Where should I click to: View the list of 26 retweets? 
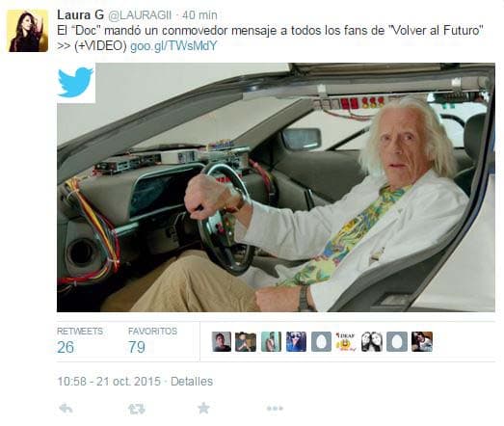tap(80, 341)
